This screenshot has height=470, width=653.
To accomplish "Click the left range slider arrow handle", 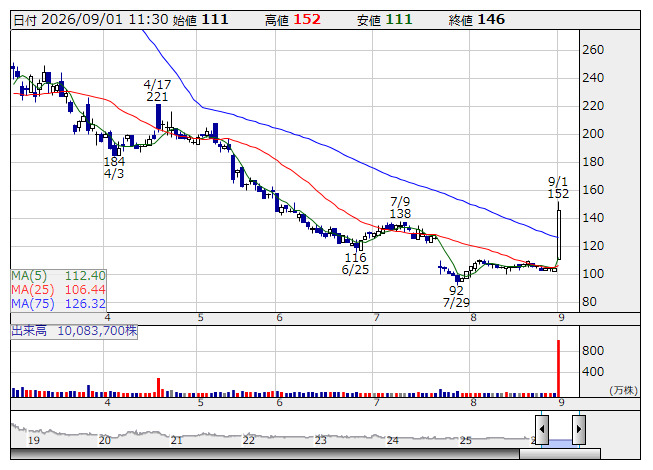I will 542,429.
